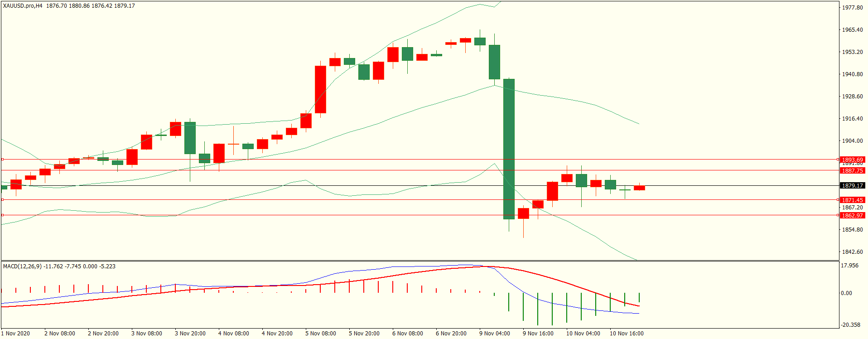Select the red 1862.97 price level tag
This screenshot has width=868, height=339.
[853, 216]
